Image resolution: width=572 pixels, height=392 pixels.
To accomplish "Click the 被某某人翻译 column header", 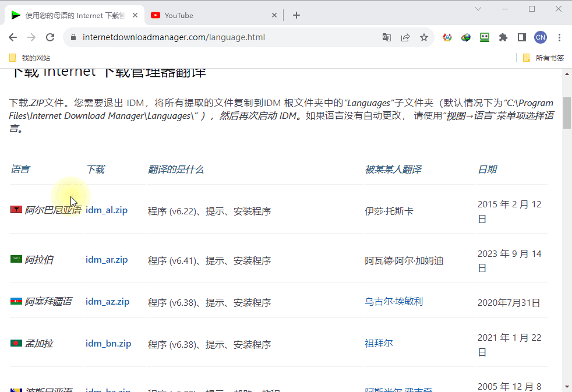I will coord(393,169).
